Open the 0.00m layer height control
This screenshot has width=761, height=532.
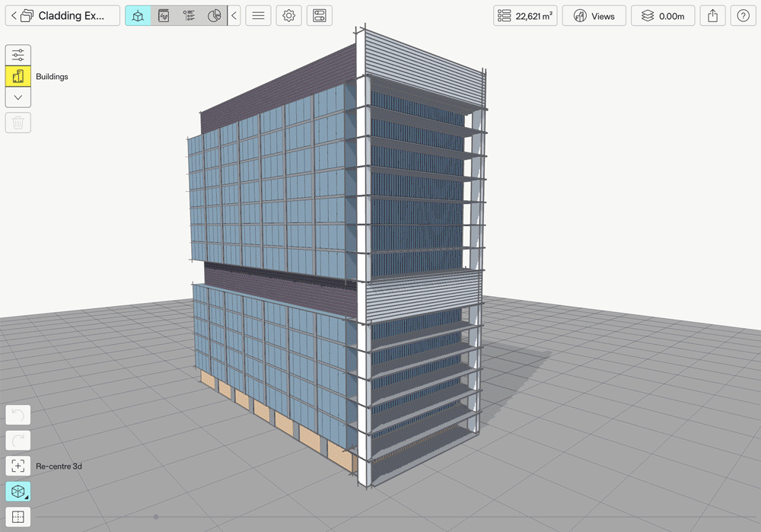point(662,16)
